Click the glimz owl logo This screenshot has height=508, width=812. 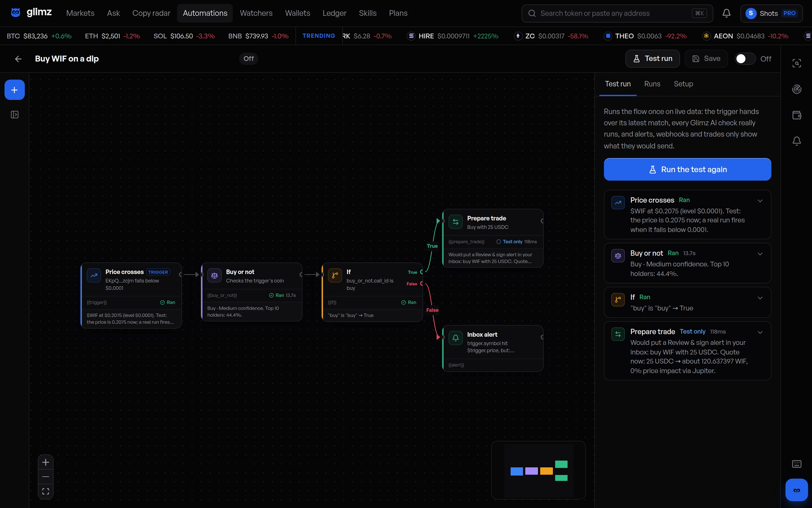pyautogui.click(x=16, y=13)
